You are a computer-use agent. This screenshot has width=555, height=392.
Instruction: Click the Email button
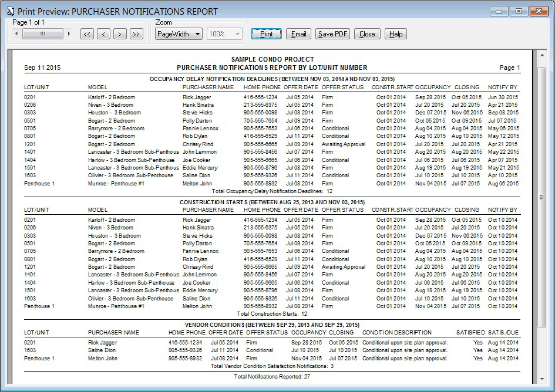[299, 34]
